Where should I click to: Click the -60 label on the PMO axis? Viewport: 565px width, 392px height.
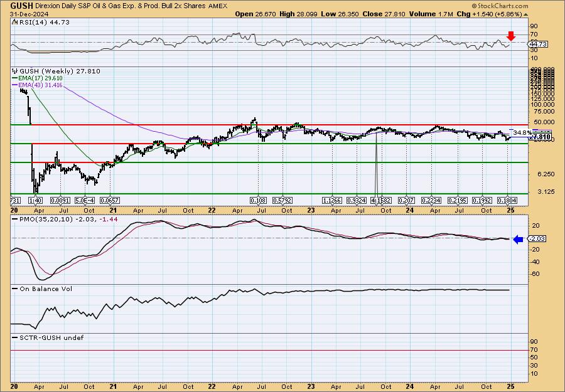pyautogui.click(x=535, y=274)
